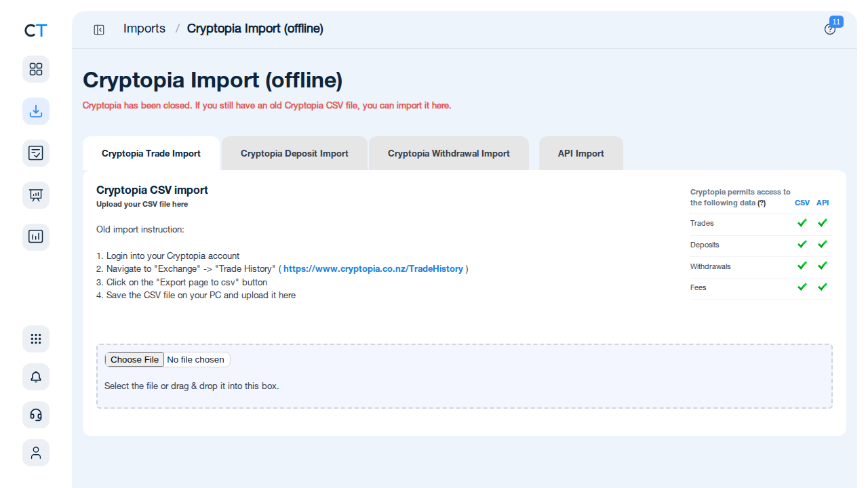Click the CSV checkmark in Trades row
Image resolution: width=868 pixels, height=488 pixels.
[802, 222]
